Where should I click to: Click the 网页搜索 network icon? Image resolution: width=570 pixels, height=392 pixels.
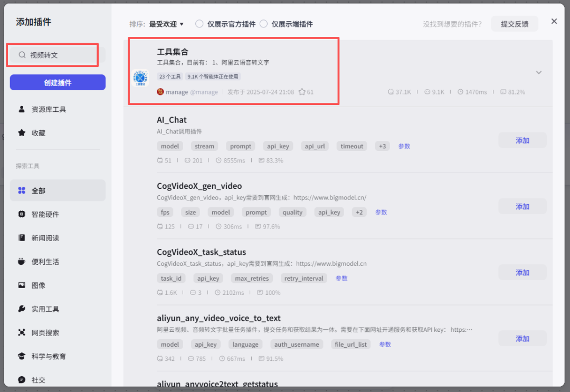(22, 332)
